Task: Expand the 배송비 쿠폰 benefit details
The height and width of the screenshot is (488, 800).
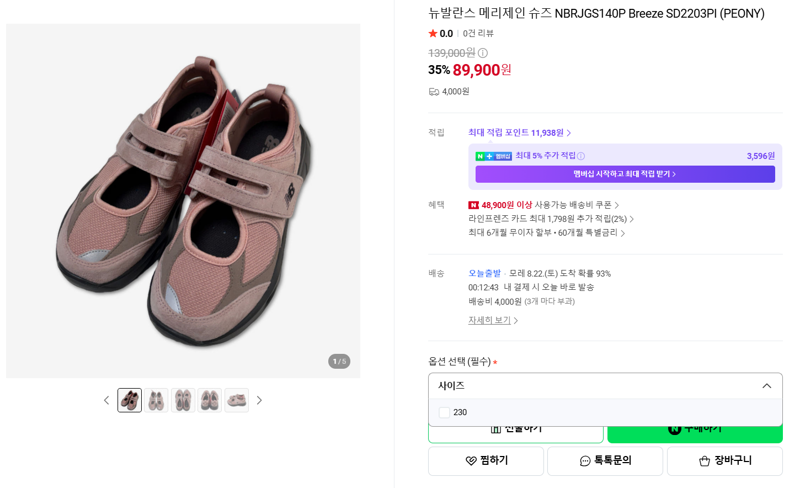Action: (543, 205)
